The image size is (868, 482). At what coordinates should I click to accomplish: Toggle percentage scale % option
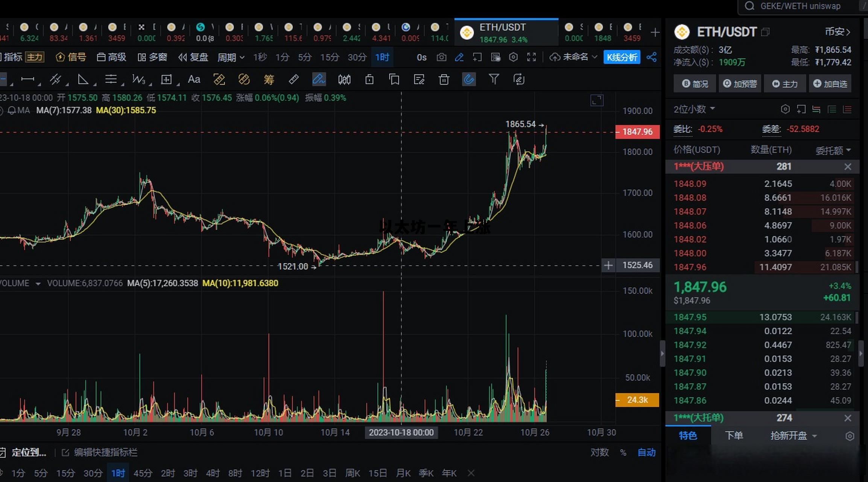point(623,453)
